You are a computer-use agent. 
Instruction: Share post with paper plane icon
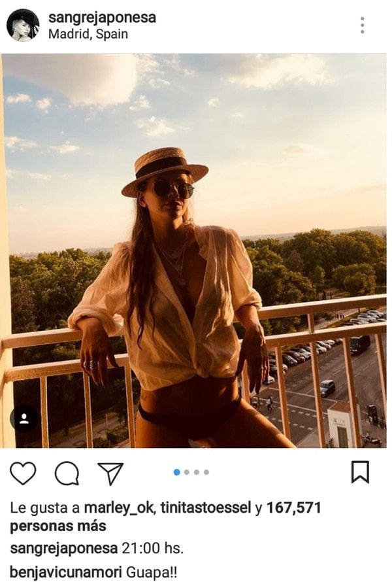coord(110,472)
